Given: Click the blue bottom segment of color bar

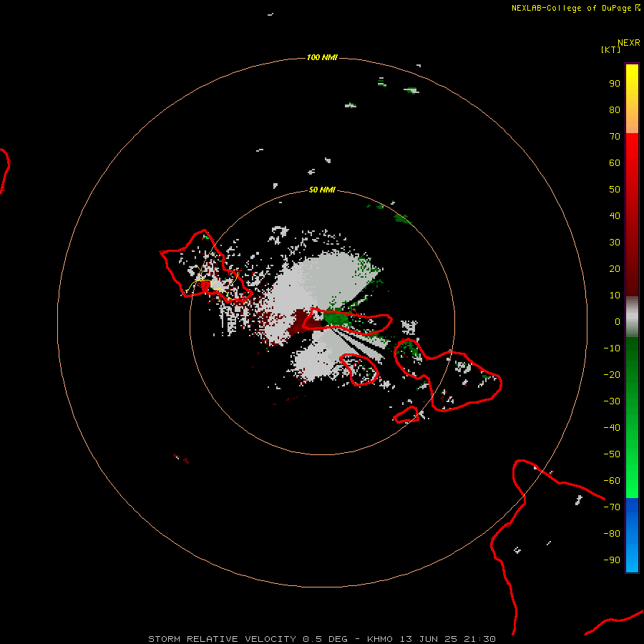Looking at the screenshot, I should pos(632,535).
